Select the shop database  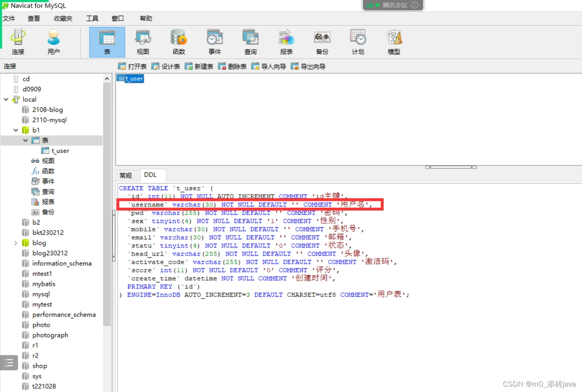click(x=35, y=366)
